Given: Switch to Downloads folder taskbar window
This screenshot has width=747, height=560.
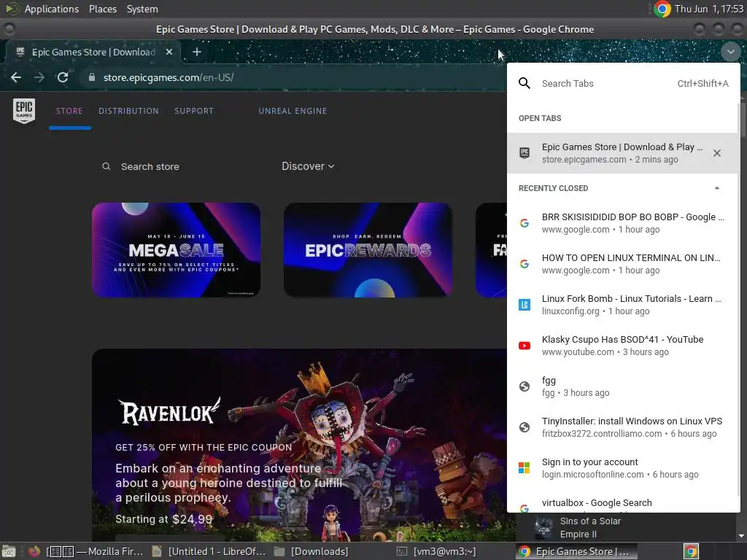Looking at the screenshot, I should coord(311,551).
